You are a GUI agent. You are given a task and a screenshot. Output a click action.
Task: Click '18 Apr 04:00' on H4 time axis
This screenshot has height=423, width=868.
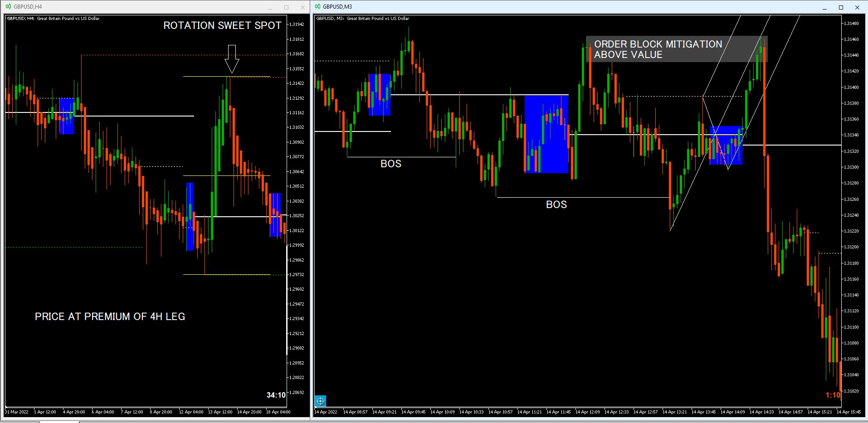pyautogui.click(x=278, y=412)
